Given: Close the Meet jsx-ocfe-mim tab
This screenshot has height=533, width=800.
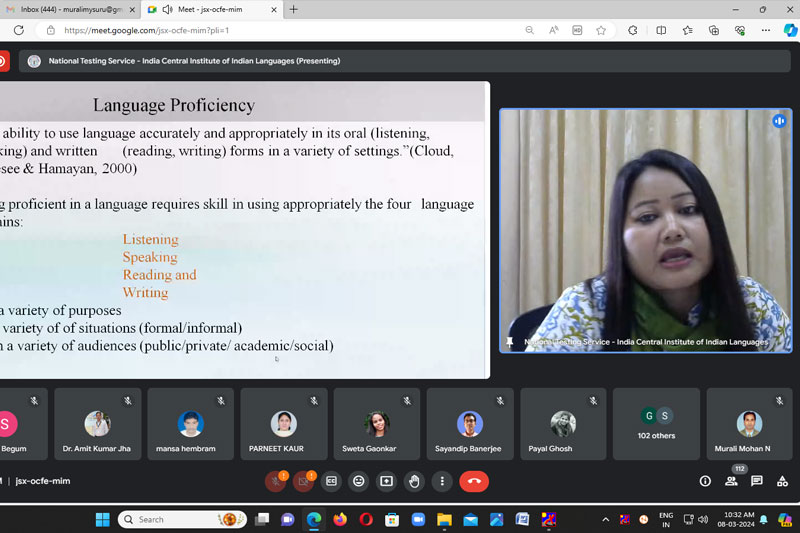Looking at the screenshot, I should click(x=273, y=9).
